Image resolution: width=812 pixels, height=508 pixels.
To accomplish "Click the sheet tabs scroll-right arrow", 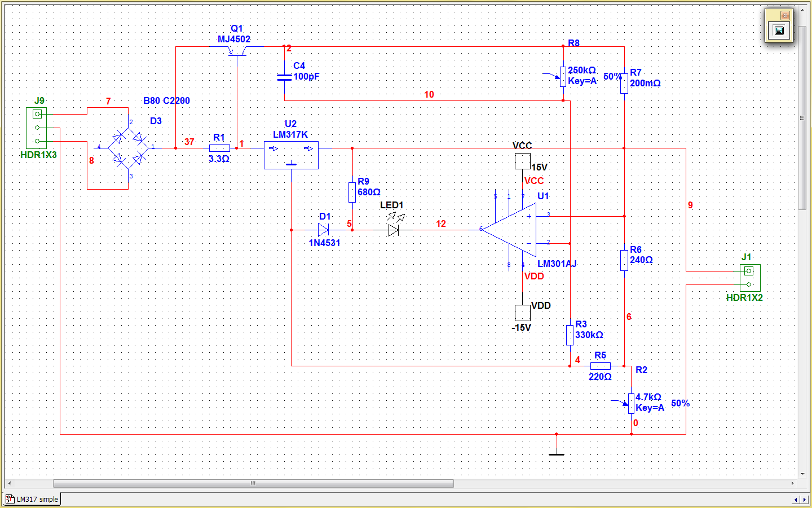I will tap(805, 500).
